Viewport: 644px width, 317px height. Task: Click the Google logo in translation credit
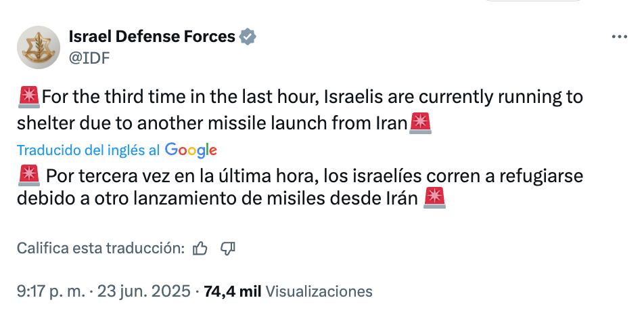coord(191,150)
